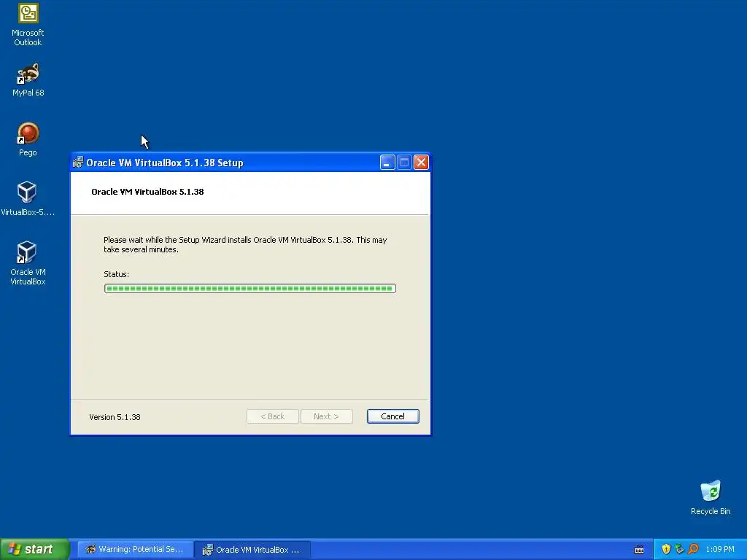Cancel the VirtualBox installation
747x560 pixels.
(393, 416)
